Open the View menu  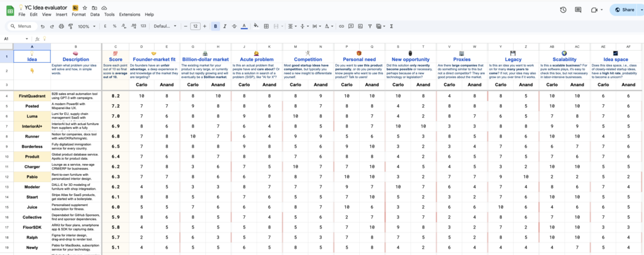pos(47,14)
